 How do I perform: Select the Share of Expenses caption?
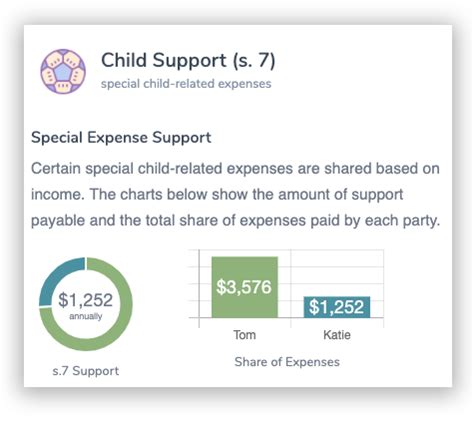point(287,362)
